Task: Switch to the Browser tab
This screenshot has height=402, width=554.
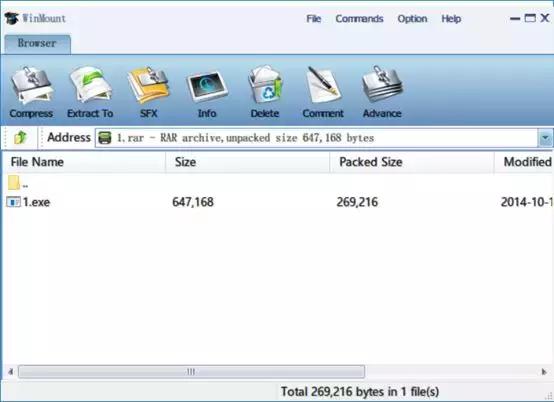Action: click(37, 44)
